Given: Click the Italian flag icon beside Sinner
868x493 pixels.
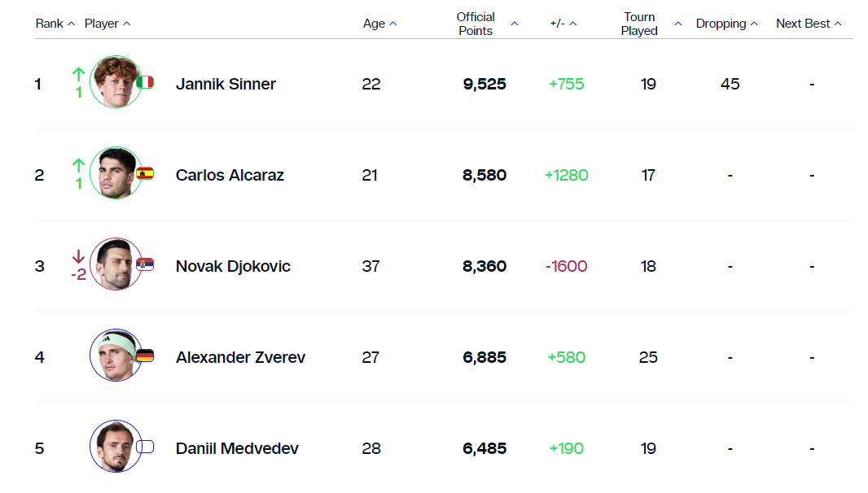Looking at the screenshot, I should point(145,82).
